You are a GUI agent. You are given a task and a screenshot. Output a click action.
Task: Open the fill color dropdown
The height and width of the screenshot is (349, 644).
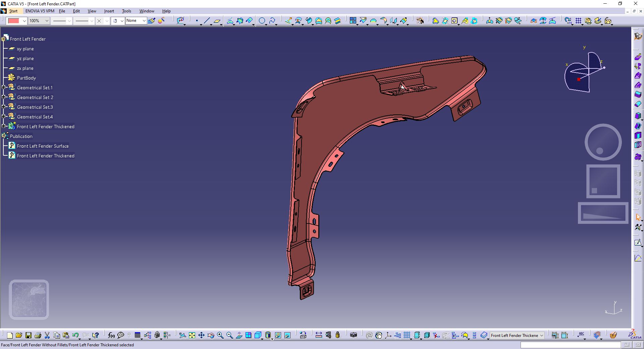24,21
